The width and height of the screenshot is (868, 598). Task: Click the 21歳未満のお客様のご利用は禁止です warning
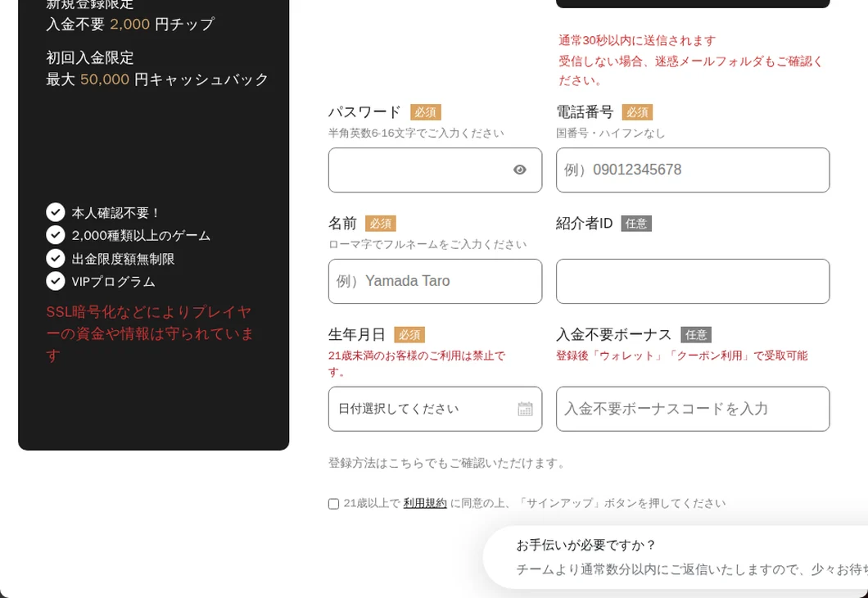point(417,364)
